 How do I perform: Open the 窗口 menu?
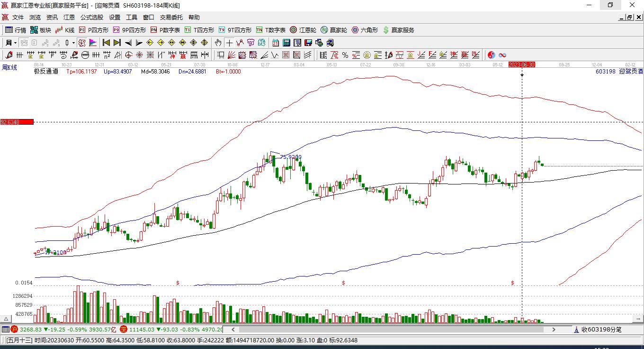pos(149,18)
